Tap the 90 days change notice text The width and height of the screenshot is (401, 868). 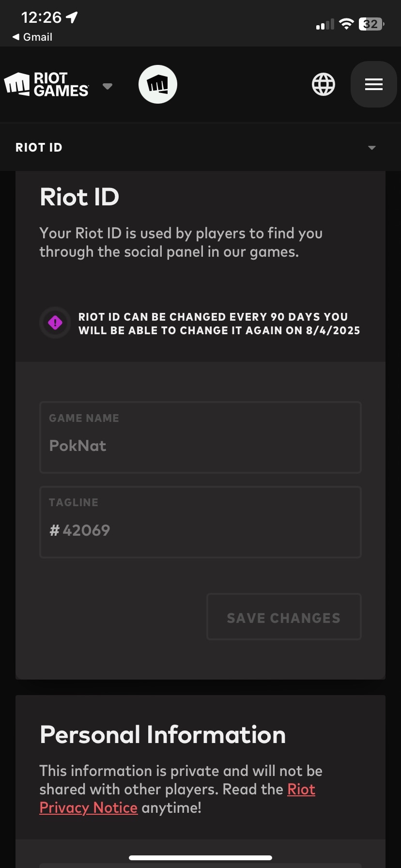click(219, 324)
